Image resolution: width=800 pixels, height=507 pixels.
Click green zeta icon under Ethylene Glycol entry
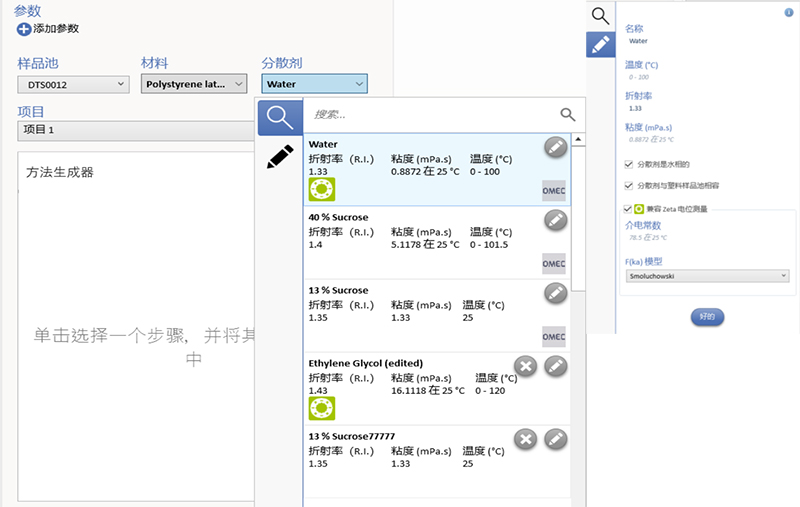(322, 408)
